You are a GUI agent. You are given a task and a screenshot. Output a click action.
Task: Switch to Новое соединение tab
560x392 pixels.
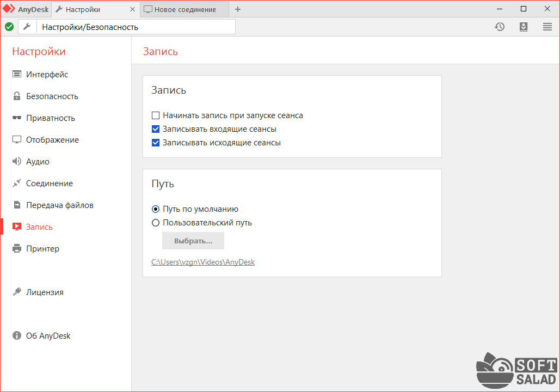tap(184, 9)
